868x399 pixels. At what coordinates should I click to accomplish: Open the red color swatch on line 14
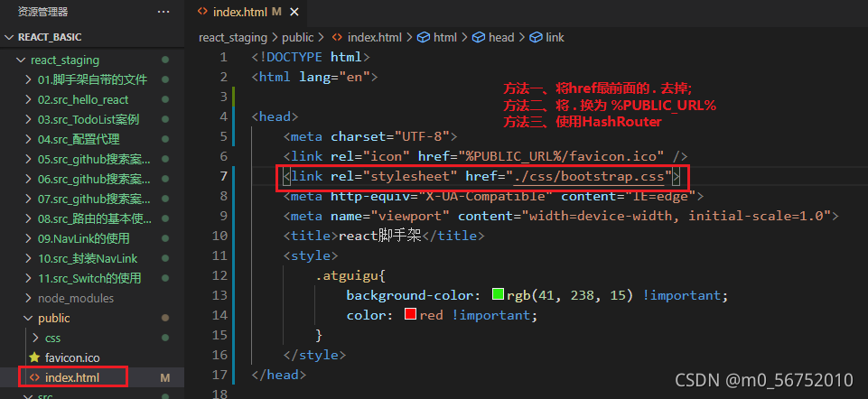[410, 314]
